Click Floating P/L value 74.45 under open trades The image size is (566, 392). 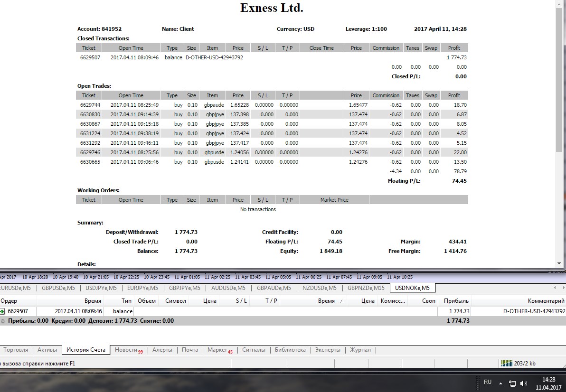[459, 181]
